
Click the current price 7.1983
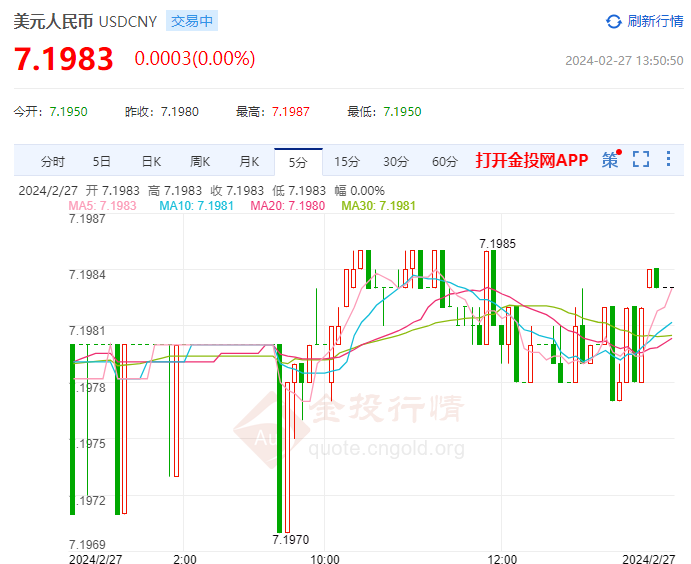(x=63, y=59)
